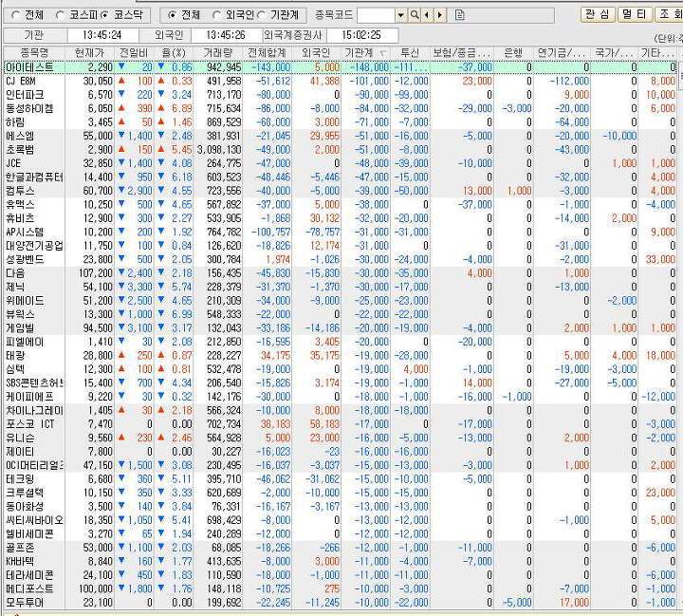Sort by 현재가 column header
Viewport: 683px width, 616px height.
pos(90,53)
